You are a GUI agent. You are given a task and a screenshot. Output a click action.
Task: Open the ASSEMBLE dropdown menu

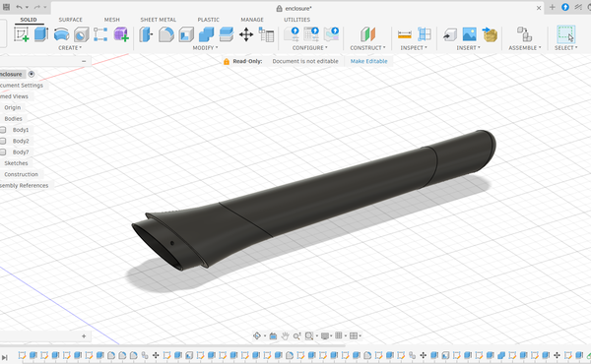pos(525,48)
